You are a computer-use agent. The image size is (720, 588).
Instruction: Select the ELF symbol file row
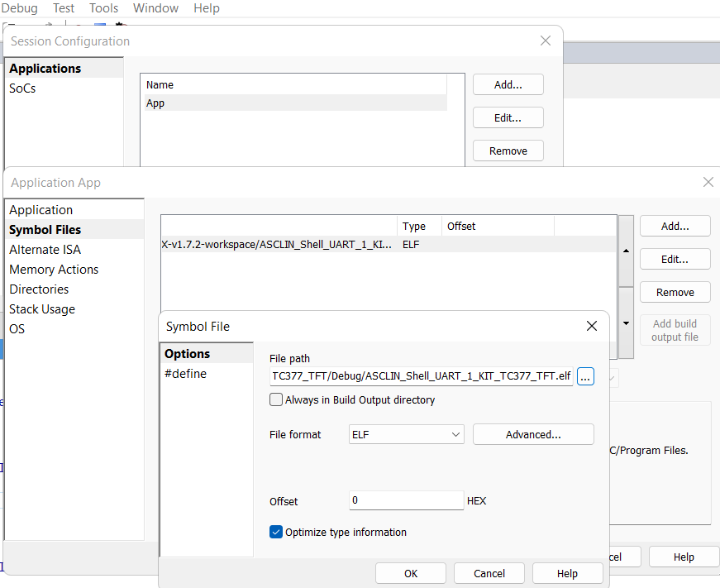(331, 244)
